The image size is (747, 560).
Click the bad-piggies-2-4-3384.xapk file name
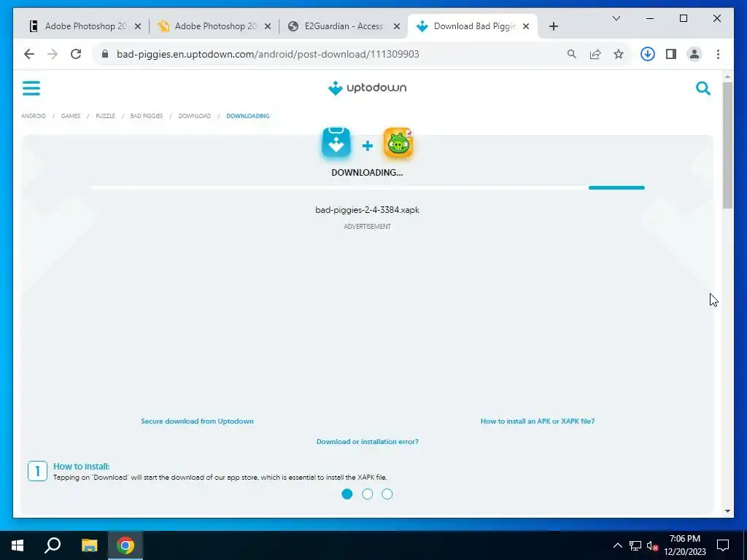[x=368, y=210]
